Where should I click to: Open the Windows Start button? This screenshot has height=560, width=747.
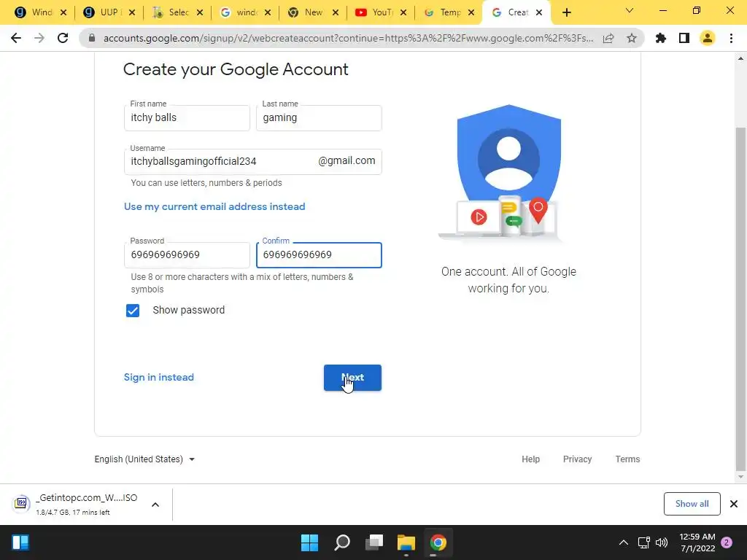click(309, 542)
